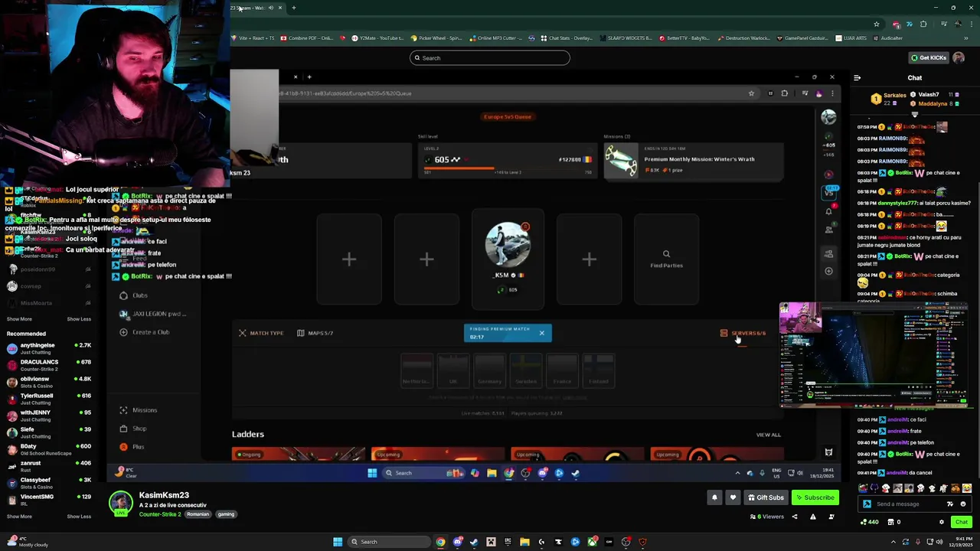This screenshot has width=980, height=551.
Task: Click Find Parties slot in lobby
Action: (666, 259)
